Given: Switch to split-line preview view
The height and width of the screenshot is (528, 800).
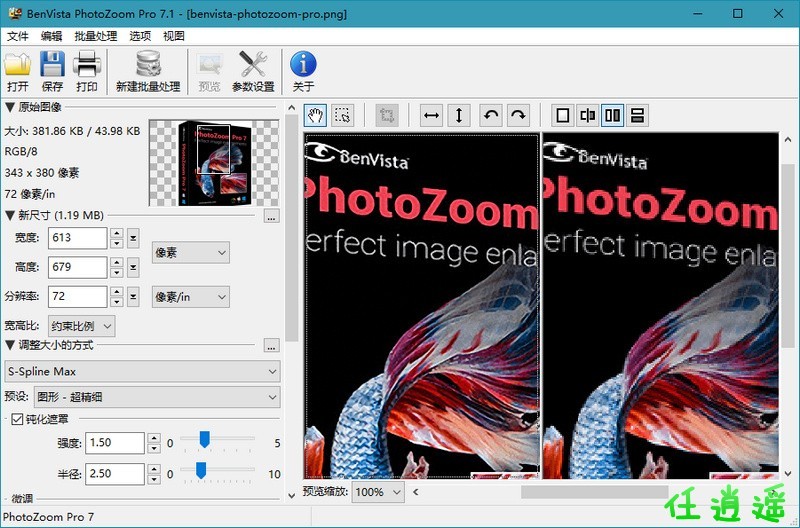Looking at the screenshot, I should [588, 115].
